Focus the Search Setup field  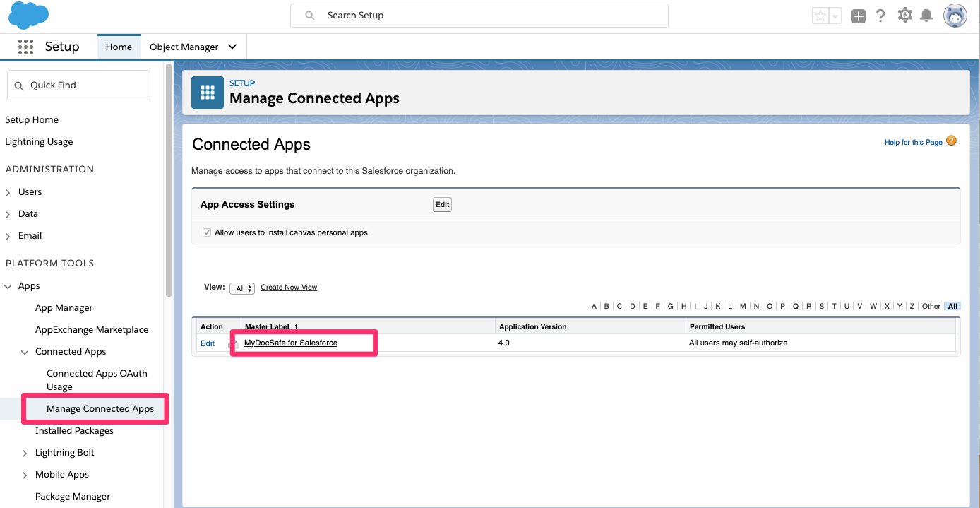[x=479, y=16]
